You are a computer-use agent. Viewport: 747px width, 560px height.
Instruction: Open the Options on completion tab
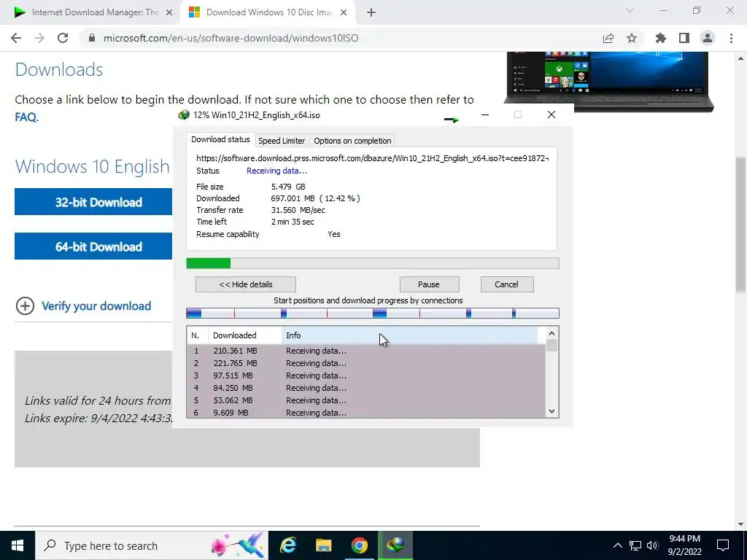[352, 141]
